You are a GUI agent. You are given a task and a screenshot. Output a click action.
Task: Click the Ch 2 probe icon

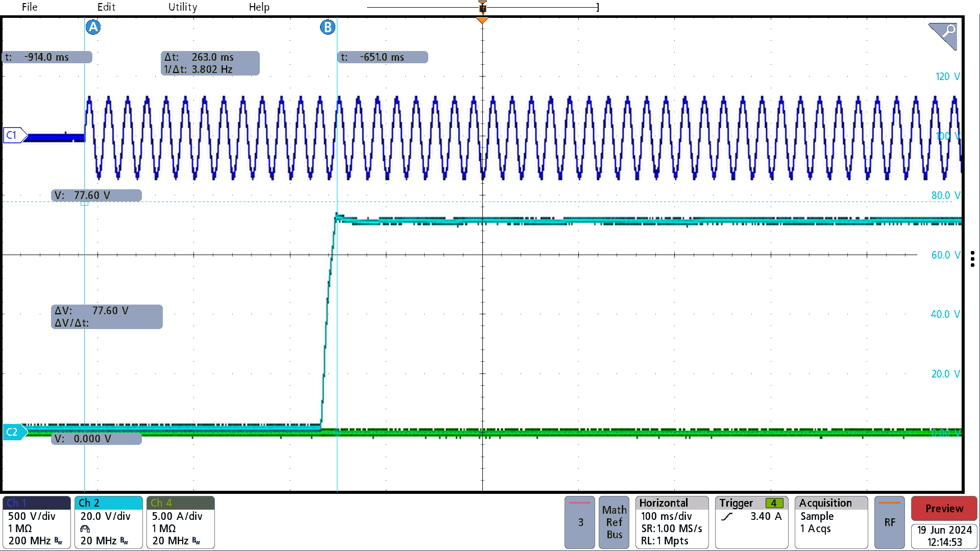(85, 529)
